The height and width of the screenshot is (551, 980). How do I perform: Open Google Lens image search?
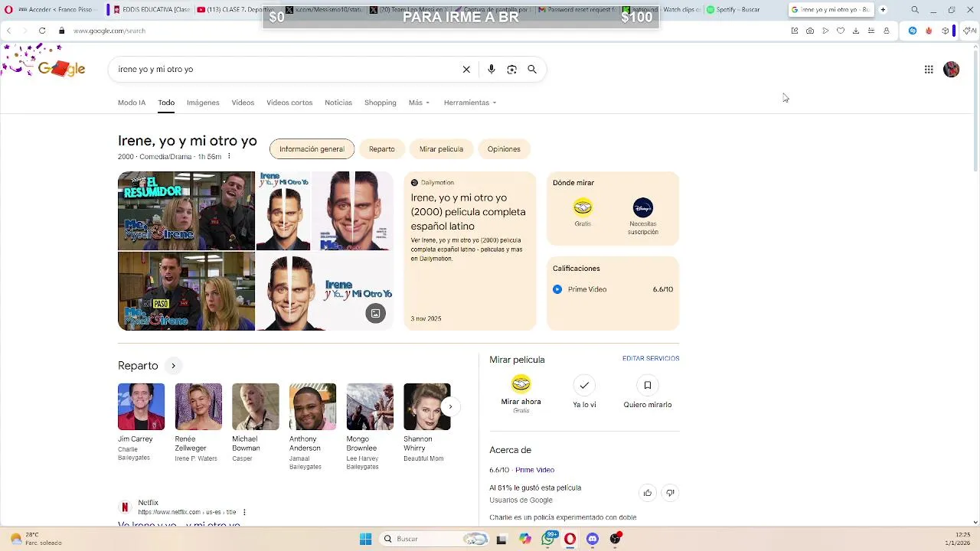click(x=511, y=69)
